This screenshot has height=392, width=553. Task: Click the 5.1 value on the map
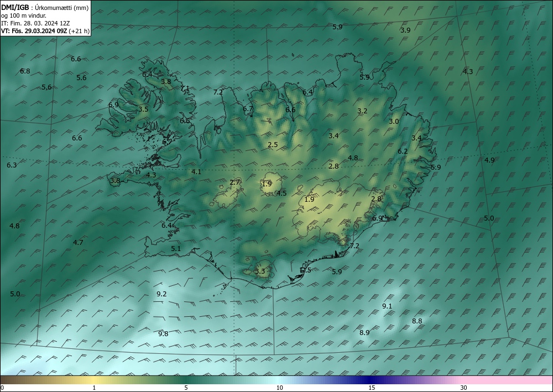[x=176, y=249]
